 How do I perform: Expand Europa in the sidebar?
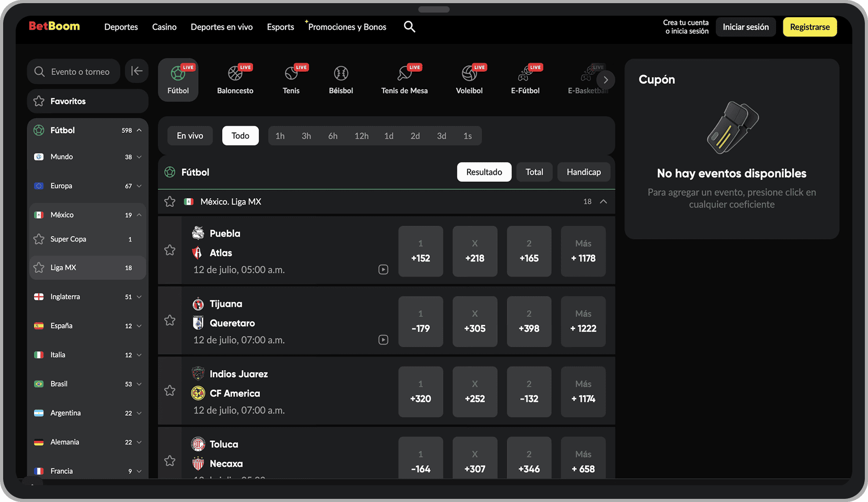[x=139, y=186]
